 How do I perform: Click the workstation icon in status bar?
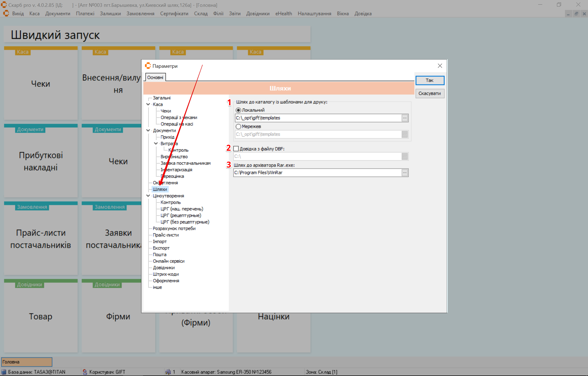tap(168, 372)
